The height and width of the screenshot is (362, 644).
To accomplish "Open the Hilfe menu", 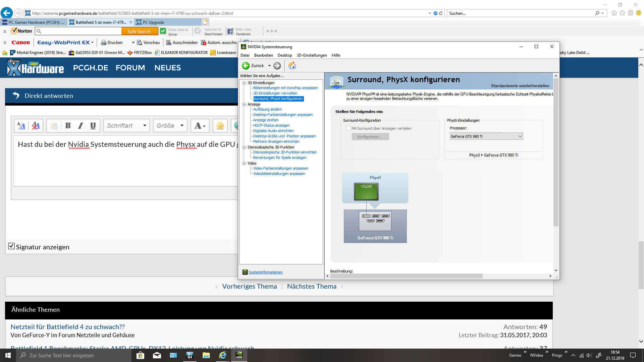I will (x=336, y=55).
